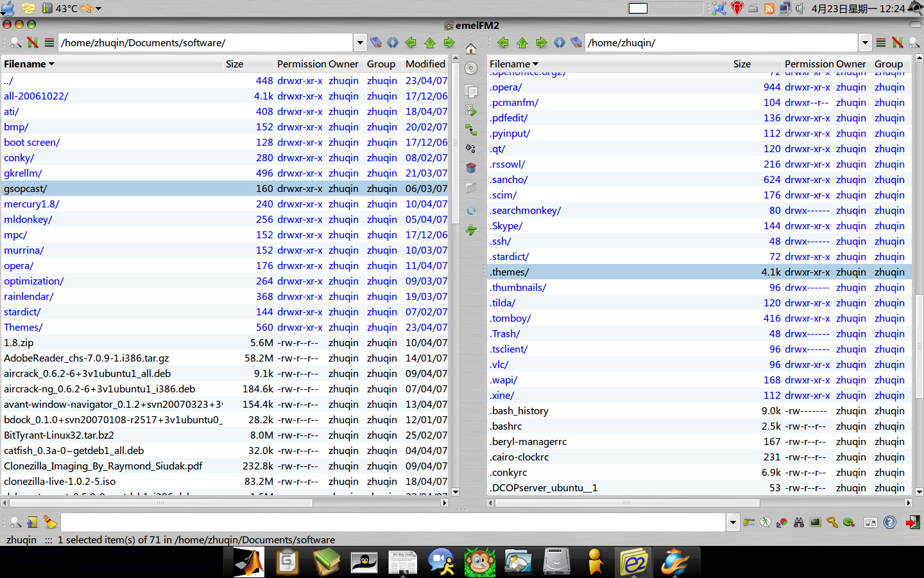The width and height of the screenshot is (924, 578).
Task: Click the refresh icon in center toolbar
Action: coord(471,211)
